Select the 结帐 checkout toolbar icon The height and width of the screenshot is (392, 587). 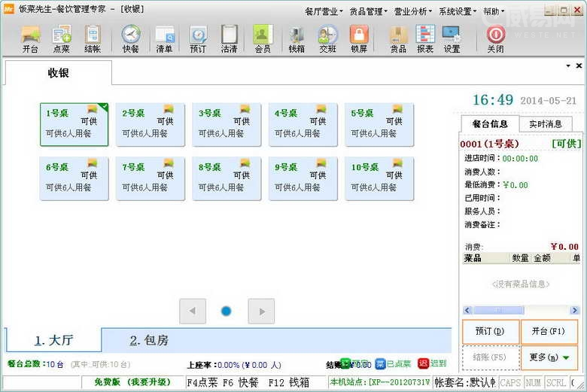[x=93, y=38]
